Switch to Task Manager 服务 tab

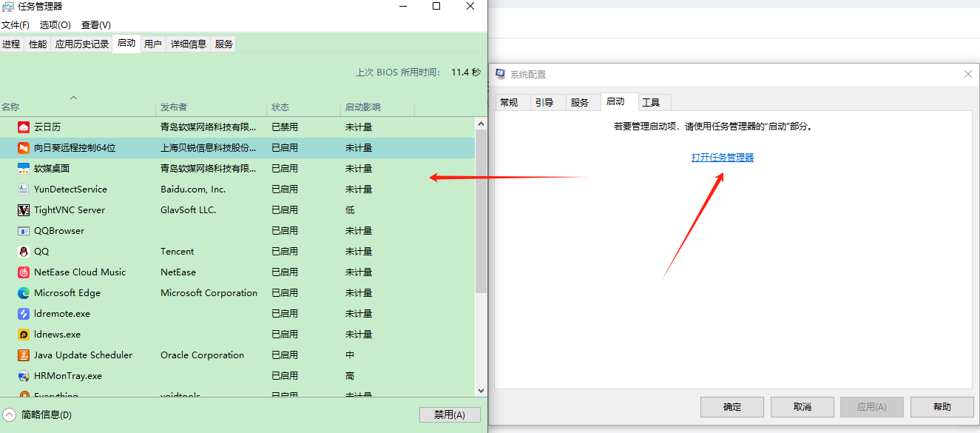coord(224,44)
